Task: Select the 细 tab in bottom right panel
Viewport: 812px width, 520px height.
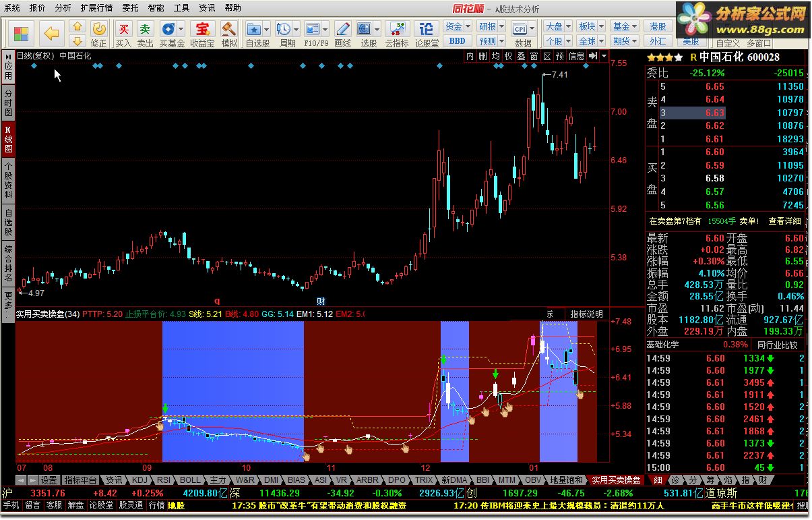Action: [658, 480]
